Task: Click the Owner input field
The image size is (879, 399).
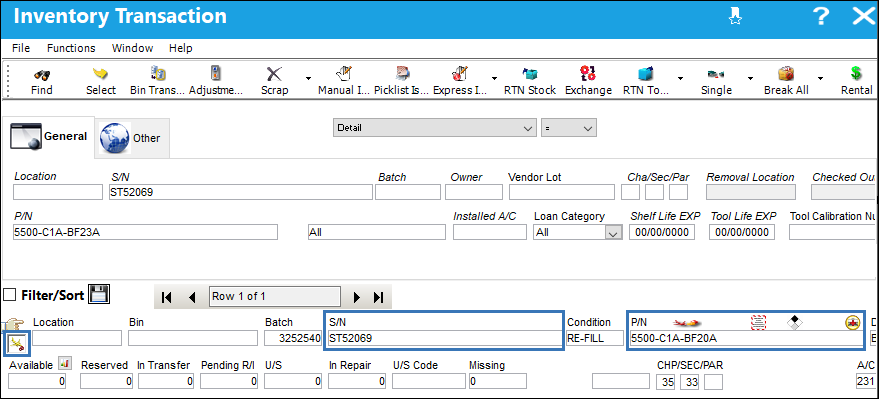Action: tap(474, 192)
